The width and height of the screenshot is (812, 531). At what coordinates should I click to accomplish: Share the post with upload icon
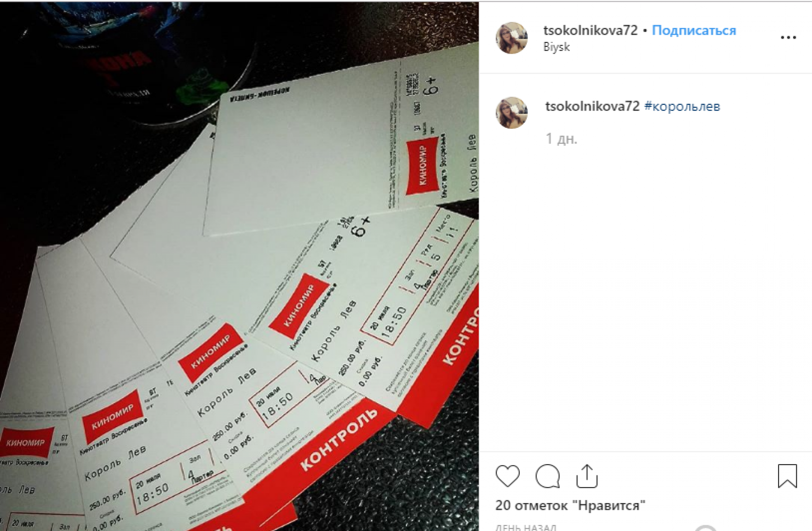(587, 476)
